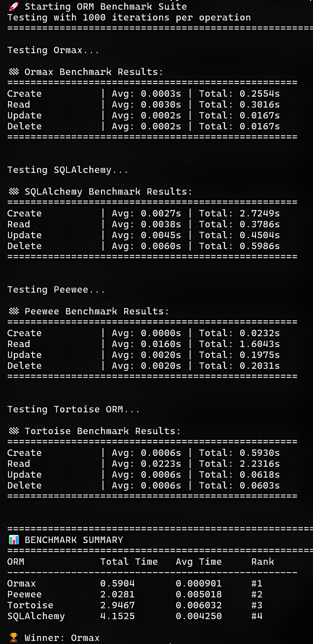Click the flag icon next to Peewee Benchmark Results

(14, 311)
